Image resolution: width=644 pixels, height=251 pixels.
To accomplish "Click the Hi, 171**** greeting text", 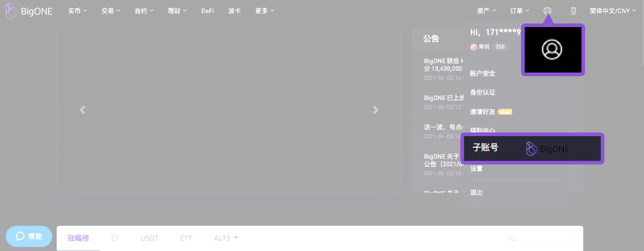I will click(x=495, y=32).
